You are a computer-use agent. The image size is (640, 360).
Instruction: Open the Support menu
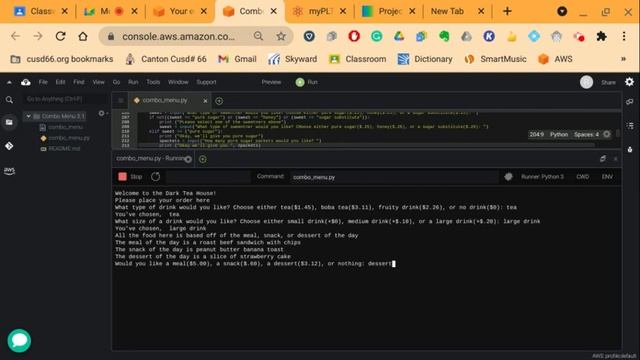point(206,82)
